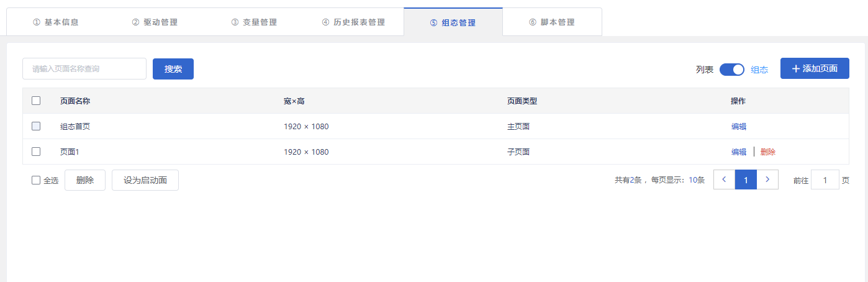Enable the 全选 checkbox below the table
Image resolution: width=868 pixels, height=282 pixels.
click(x=36, y=180)
